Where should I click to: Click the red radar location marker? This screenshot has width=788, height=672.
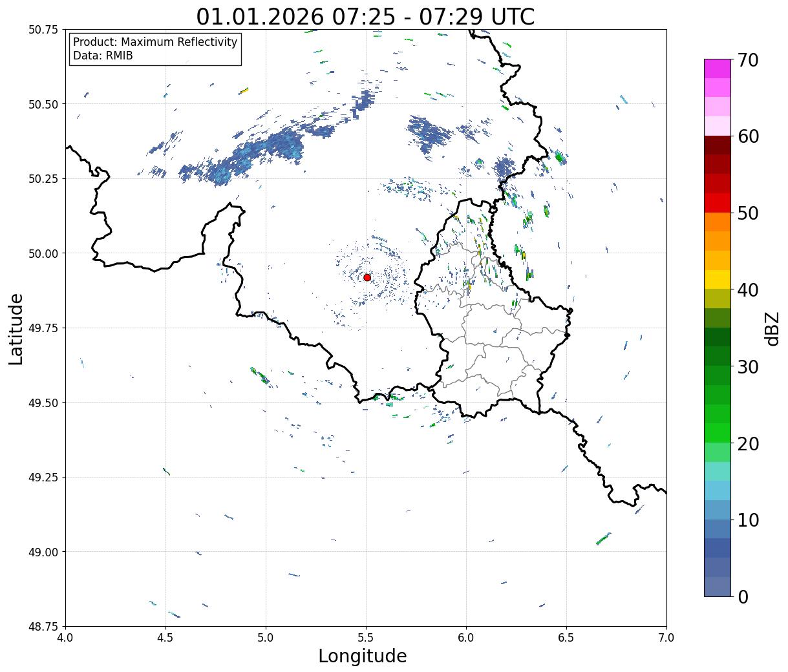coord(367,277)
